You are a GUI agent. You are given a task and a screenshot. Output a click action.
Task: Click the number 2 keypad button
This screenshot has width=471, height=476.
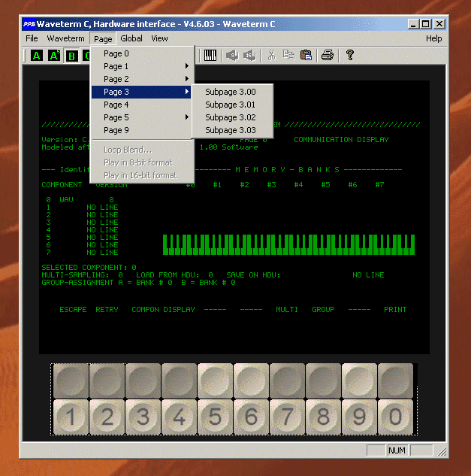click(x=107, y=417)
